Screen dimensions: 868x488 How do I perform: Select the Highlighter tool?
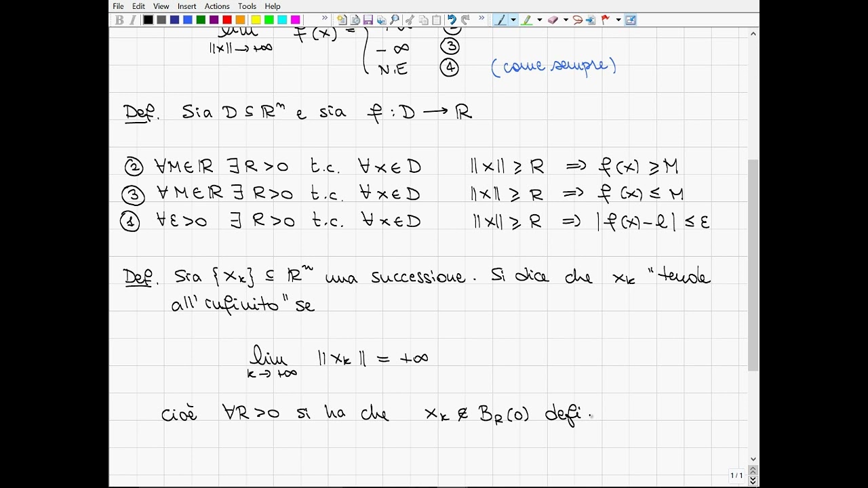[x=527, y=20]
